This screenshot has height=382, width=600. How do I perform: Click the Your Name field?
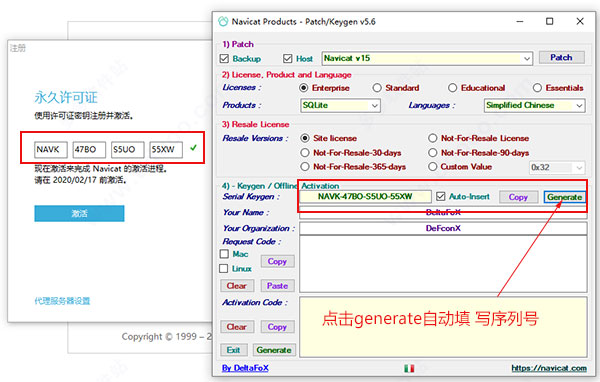(443, 212)
